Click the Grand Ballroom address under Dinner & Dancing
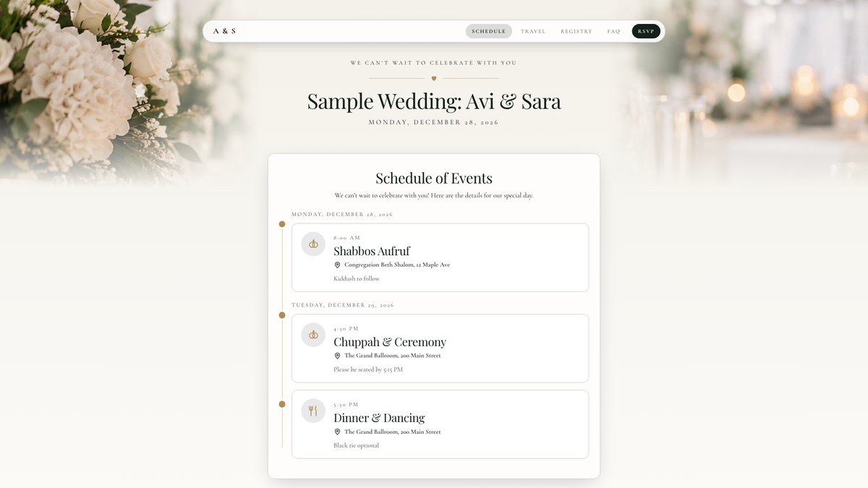 392,432
